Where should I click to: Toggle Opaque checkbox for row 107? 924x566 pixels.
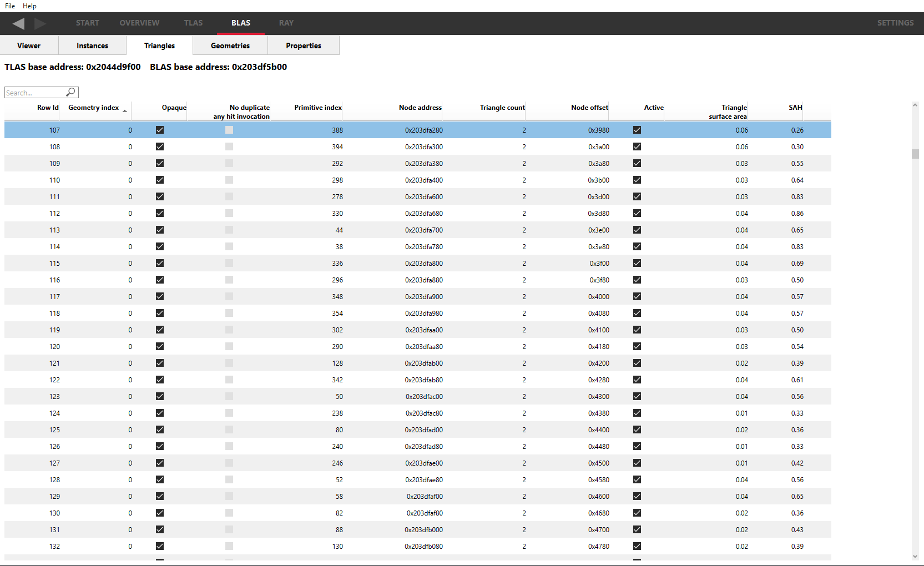click(x=160, y=130)
